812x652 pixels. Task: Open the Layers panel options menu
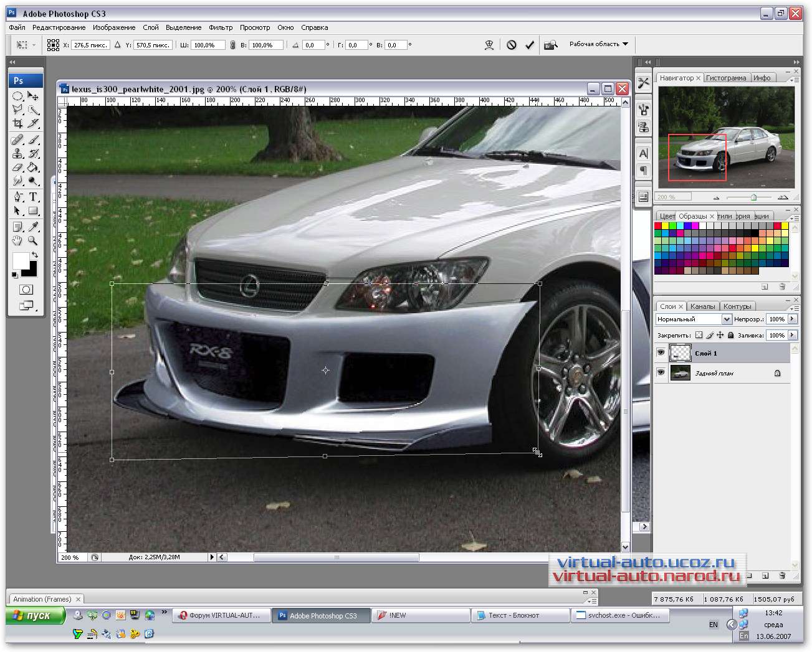click(793, 308)
